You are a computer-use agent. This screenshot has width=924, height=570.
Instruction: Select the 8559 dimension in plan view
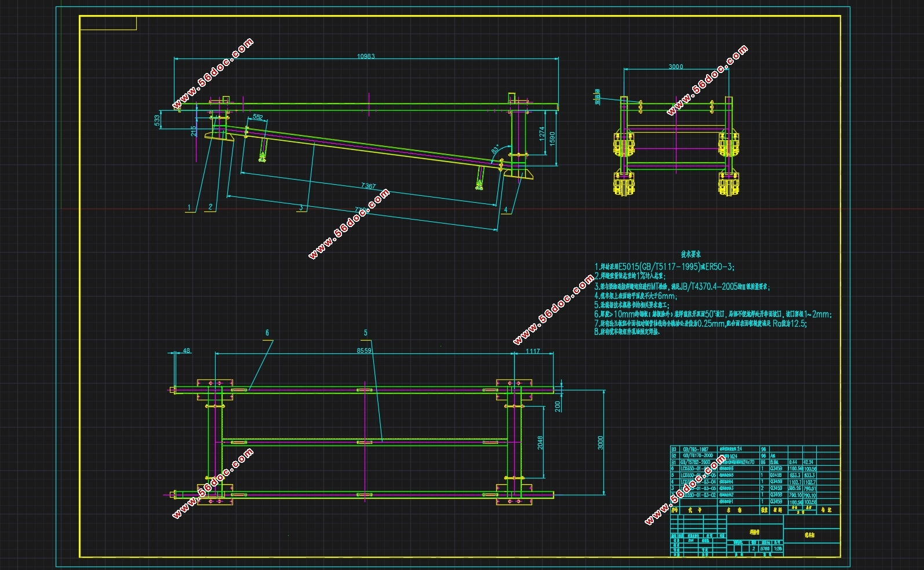coord(364,350)
